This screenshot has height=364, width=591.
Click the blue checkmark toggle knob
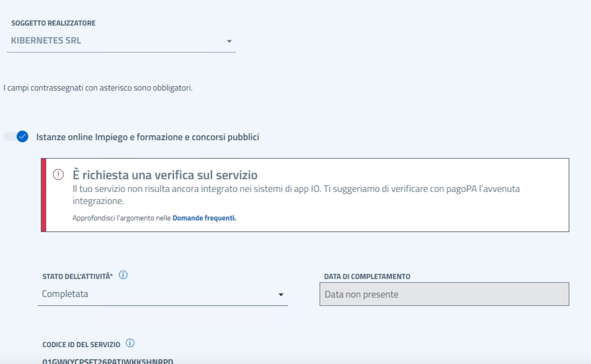point(22,137)
